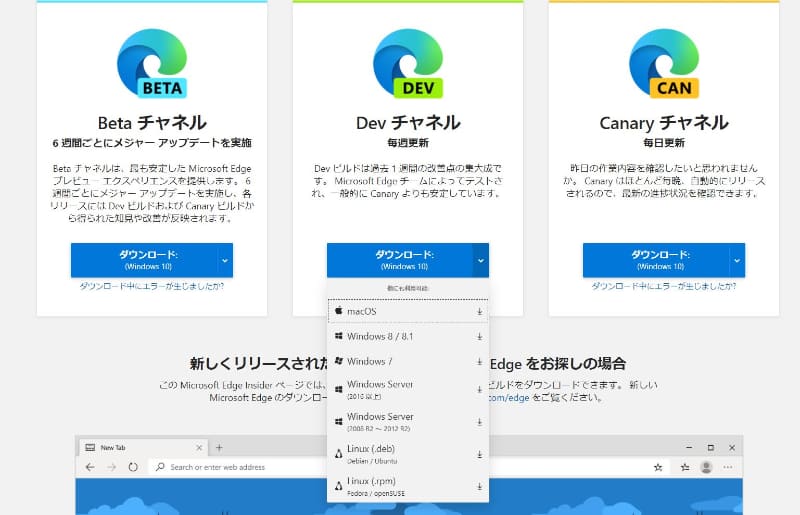The width and height of the screenshot is (800, 515).
Task: Click the profile avatar icon in the illustration
Action: tap(706, 467)
